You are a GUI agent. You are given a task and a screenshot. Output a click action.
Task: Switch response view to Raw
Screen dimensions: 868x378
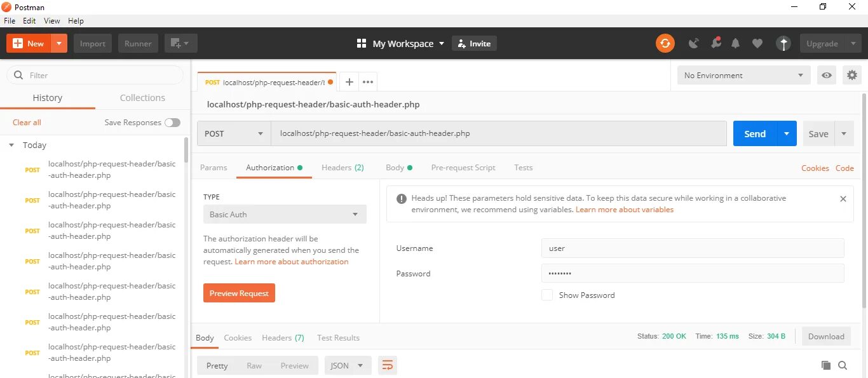[254, 365]
